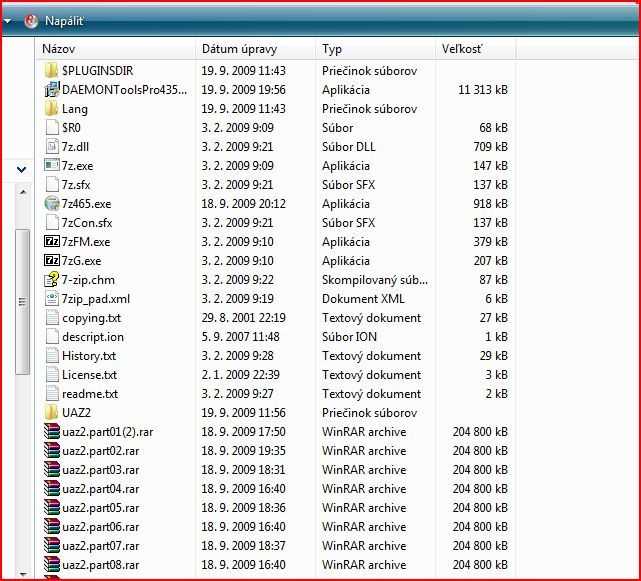Click the type Dokument XML

click(x=363, y=299)
